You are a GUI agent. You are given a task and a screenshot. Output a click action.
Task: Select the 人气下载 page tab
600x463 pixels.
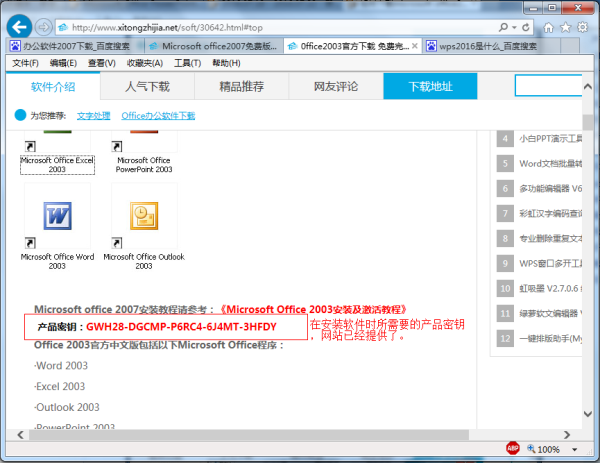click(x=147, y=86)
